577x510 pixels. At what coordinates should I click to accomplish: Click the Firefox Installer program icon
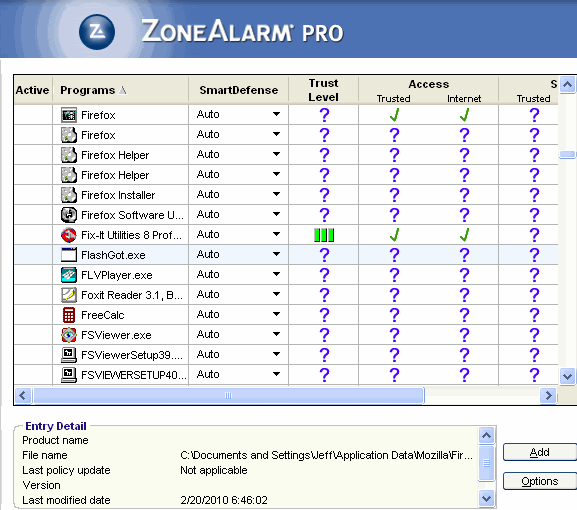click(69, 195)
